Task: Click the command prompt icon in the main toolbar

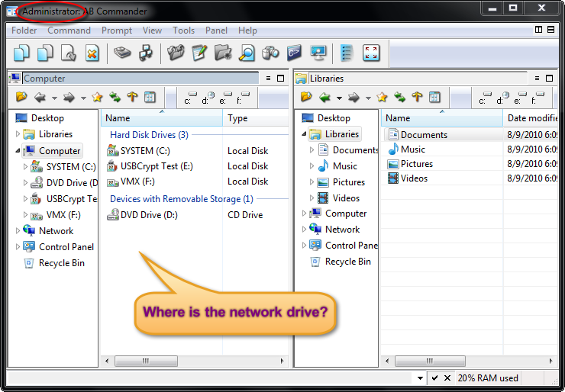Action: [294, 53]
